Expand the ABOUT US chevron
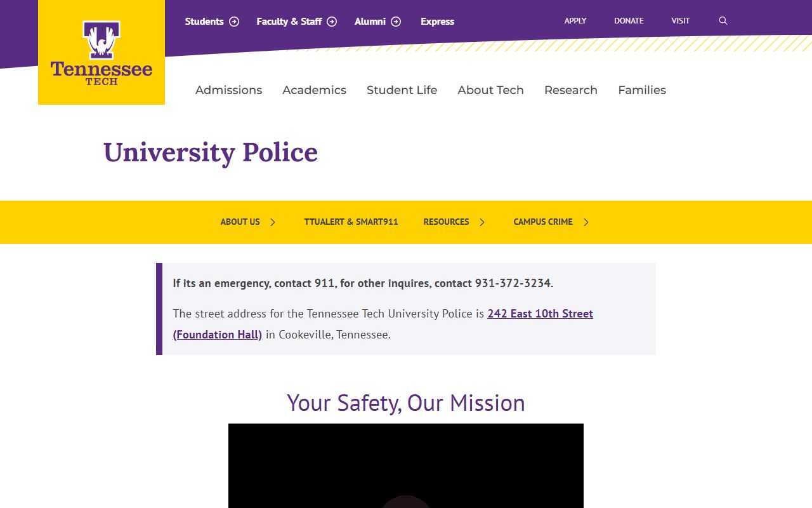Viewport: 812px width, 508px height. click(x=273, y=222)
